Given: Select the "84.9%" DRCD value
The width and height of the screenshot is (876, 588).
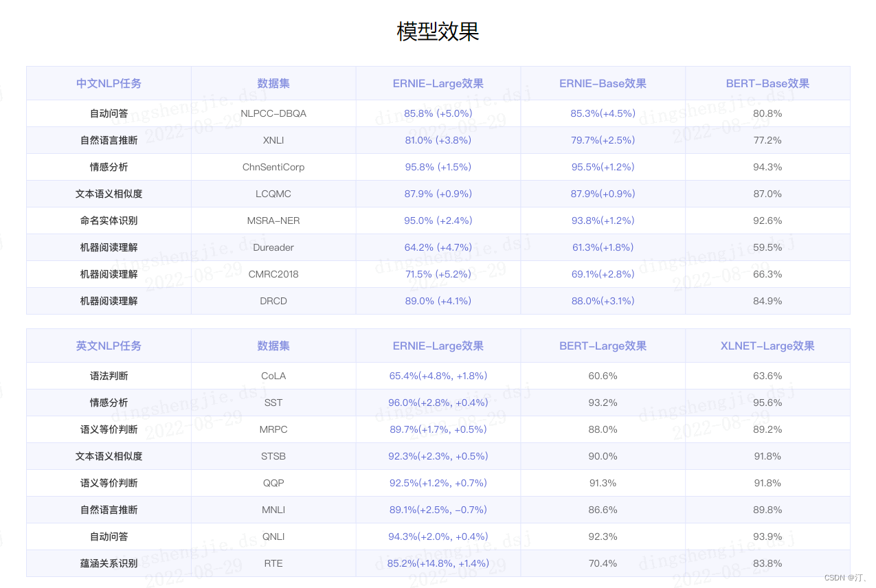Looking at the screenshot, I should point(767,301).
